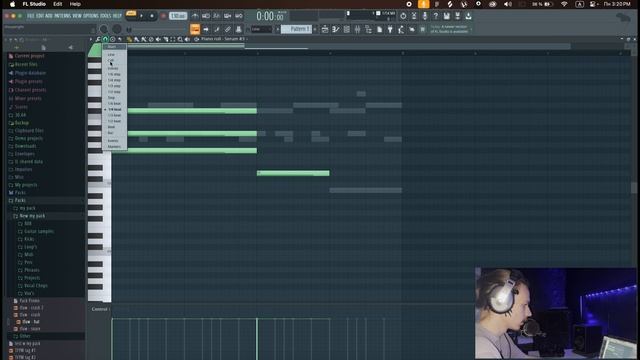
Task: Open the macOS volume speaker icon
Action: click(507, 4)
